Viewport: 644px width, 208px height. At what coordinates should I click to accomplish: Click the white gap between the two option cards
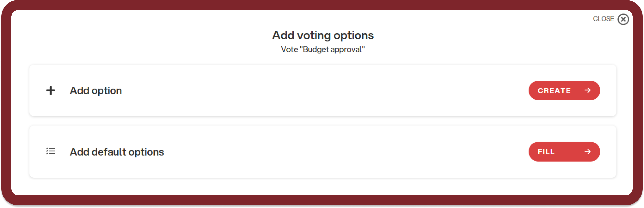click(x=323, y=121)
